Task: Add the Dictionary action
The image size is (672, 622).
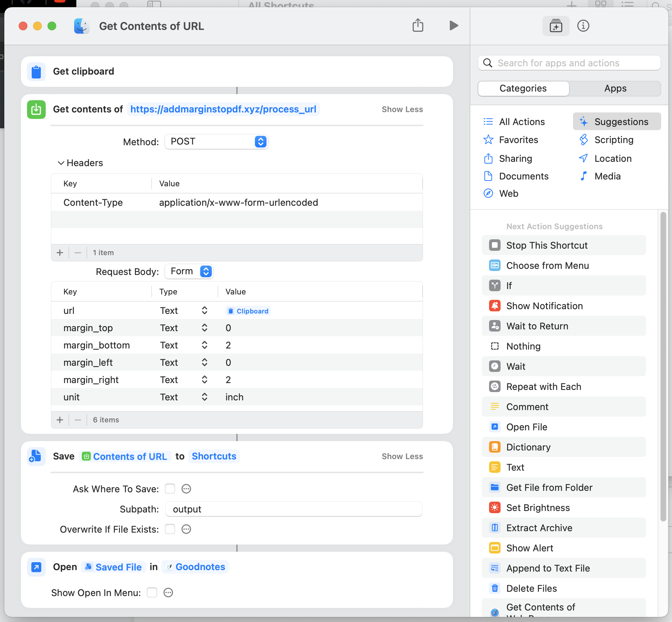Action: pyautogui.click(x=564, y=447)
